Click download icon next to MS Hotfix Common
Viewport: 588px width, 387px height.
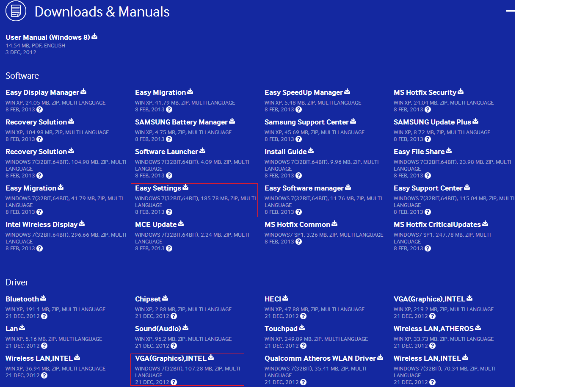334,224
